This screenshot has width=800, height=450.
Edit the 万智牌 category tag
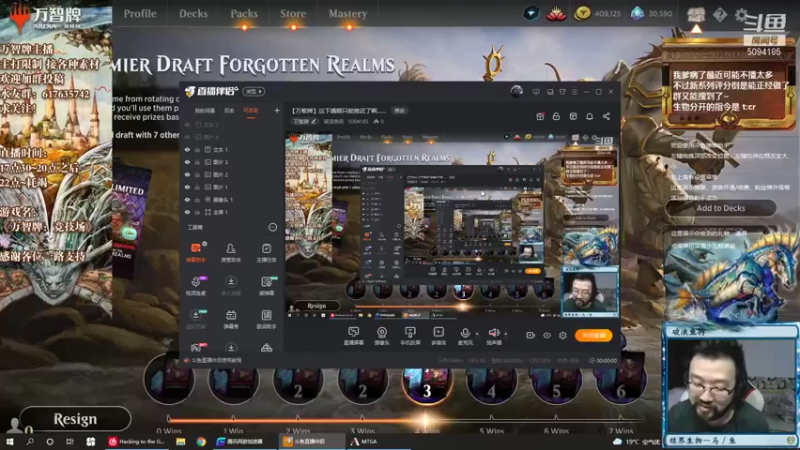pos(305,121)
